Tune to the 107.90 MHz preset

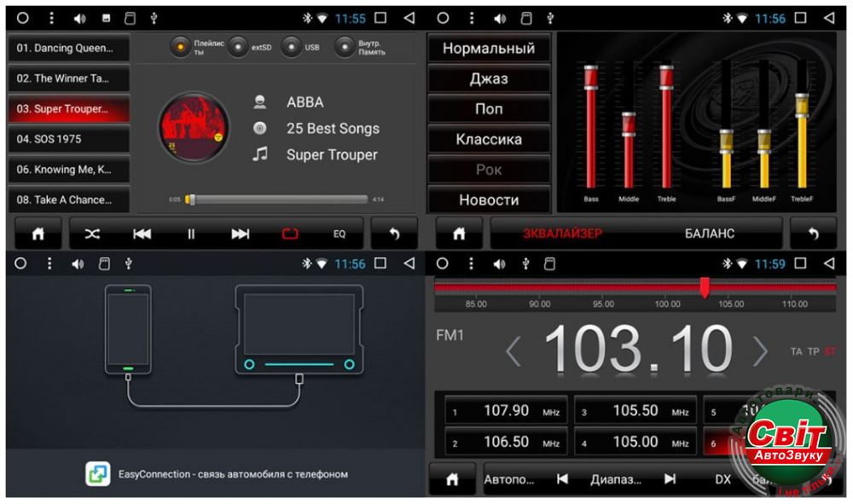coord(506,411)
